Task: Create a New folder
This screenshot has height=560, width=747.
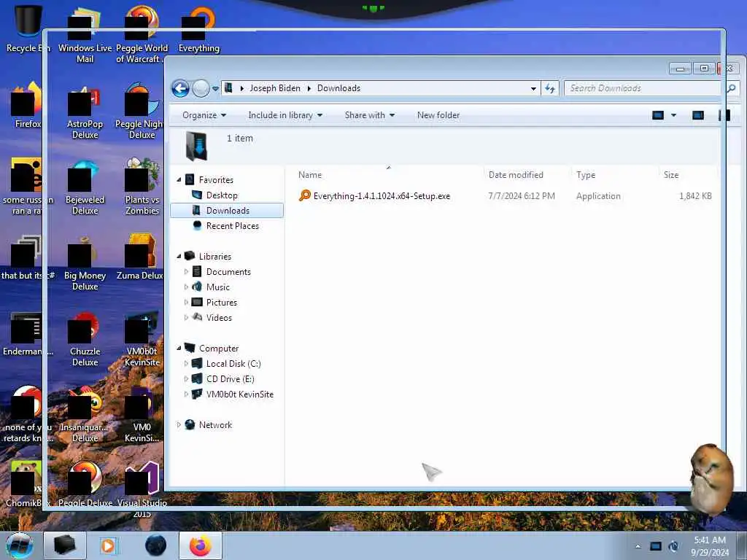Action: point(438,115)
